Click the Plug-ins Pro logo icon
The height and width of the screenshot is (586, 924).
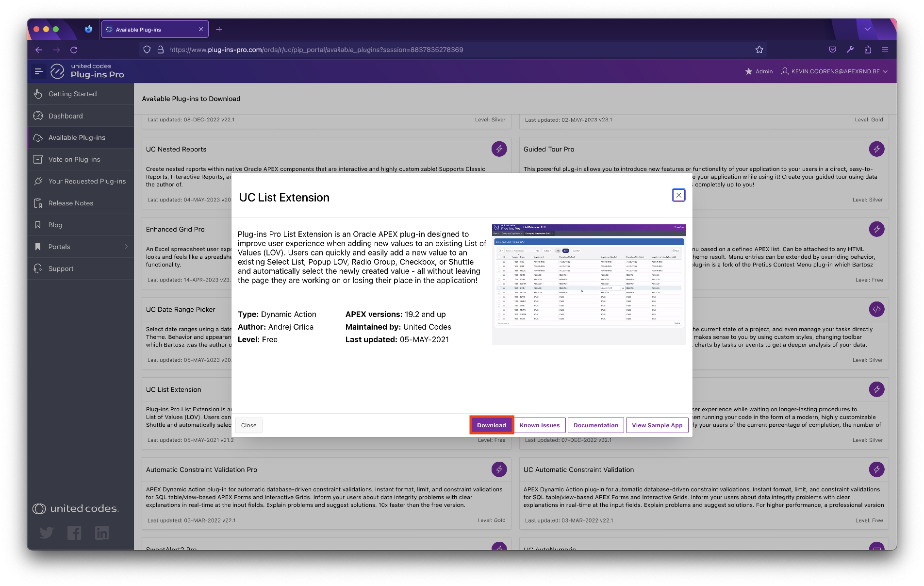pos(57,71)
